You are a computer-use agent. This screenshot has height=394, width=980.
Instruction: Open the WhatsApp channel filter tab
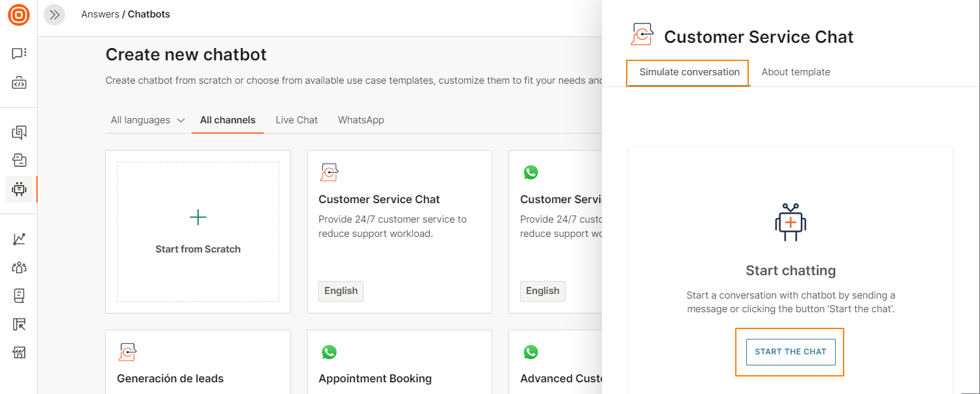360,119
